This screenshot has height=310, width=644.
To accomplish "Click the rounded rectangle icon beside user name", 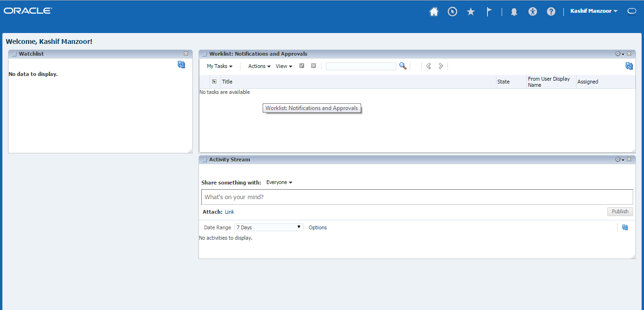I will pos(632,11).
